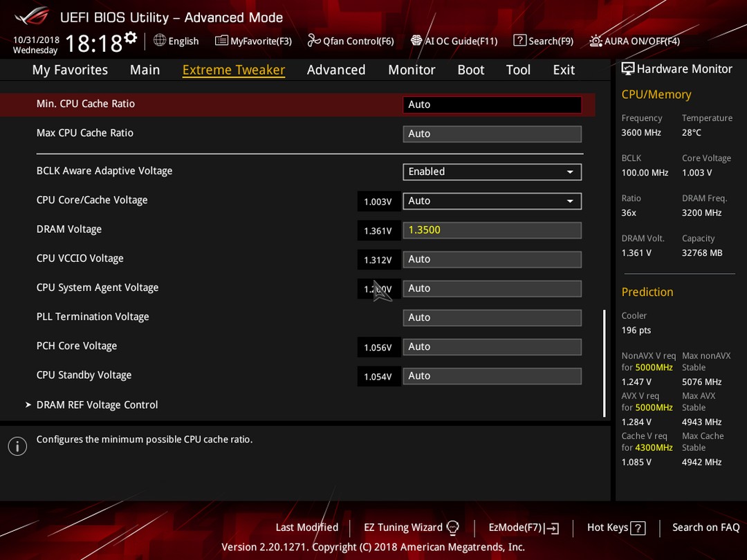Click Search on FAQ link
This screenshot has width=747, height=560.
pyautogui.click(x=705, y=528)
